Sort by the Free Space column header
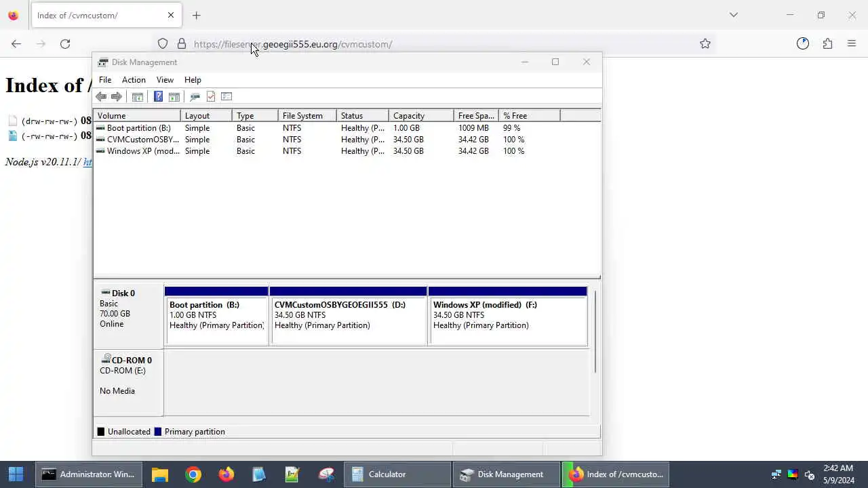The width and height of the screenshot is (868, 488). point(476,116)
